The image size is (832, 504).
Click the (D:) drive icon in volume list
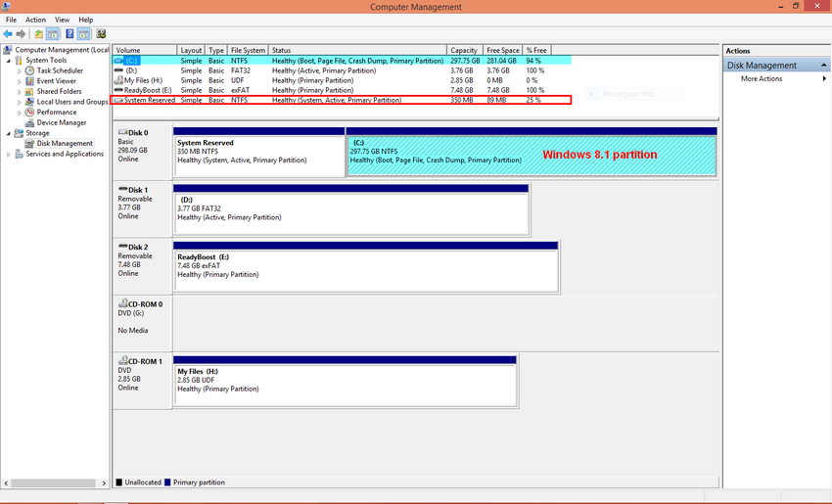pos(118,70)
